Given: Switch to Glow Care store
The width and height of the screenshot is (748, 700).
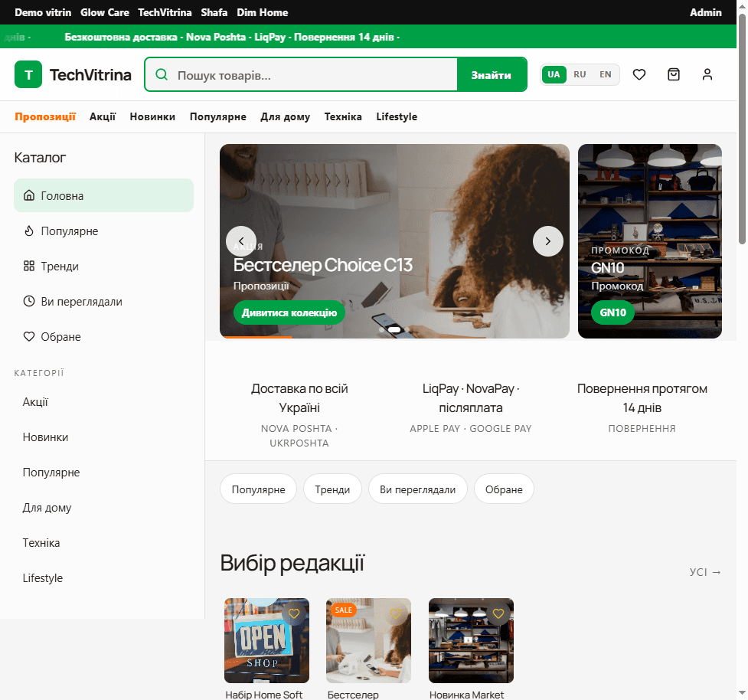Looking at the screenshot, I should pyautogui.click(x=104, y=12).
